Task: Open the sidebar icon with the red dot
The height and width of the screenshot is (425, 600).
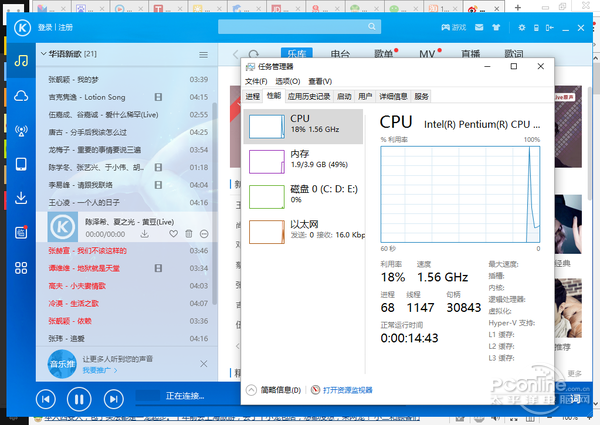Action: (21, 232)
